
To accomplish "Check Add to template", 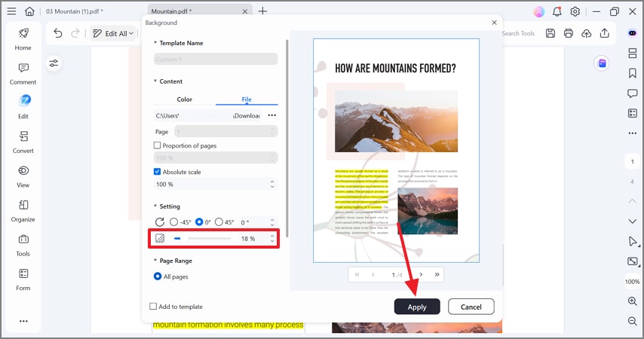I will point(153,306).
